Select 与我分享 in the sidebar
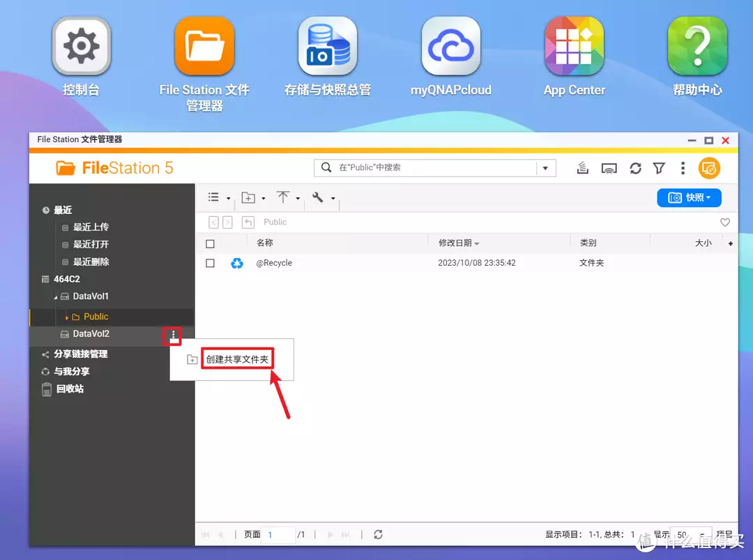753x560 pixels. click(72, 371)
